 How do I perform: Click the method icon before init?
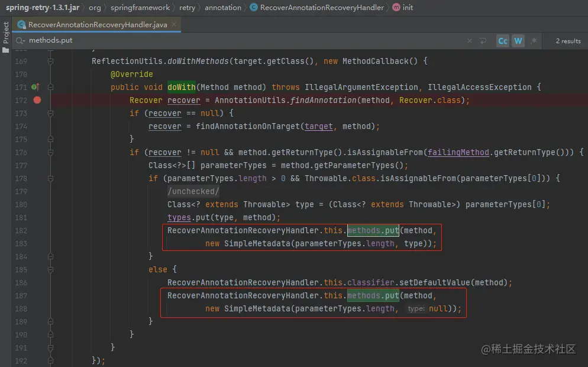click(x=396, y=8)
